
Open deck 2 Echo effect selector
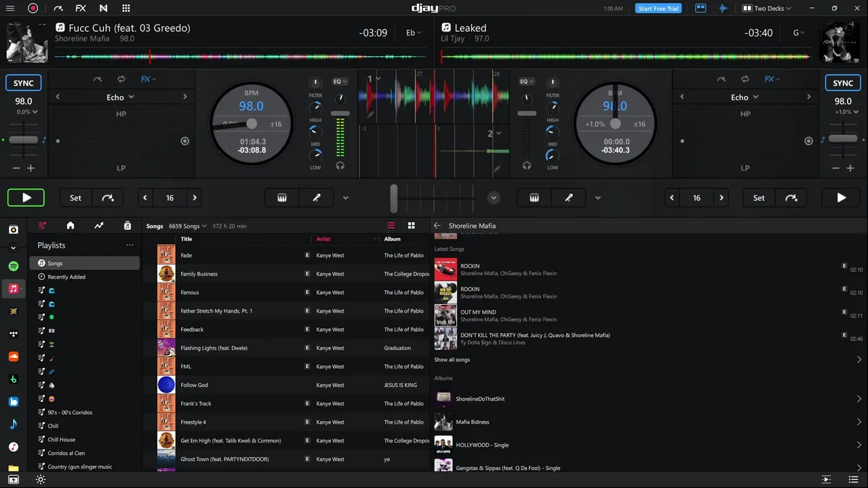tap(745, 97)
